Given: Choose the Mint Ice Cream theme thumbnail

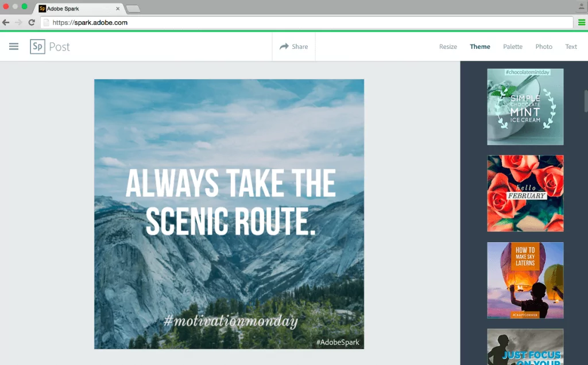Looking at the screenshot, I should pyautogui.click(x=525, y=107).
